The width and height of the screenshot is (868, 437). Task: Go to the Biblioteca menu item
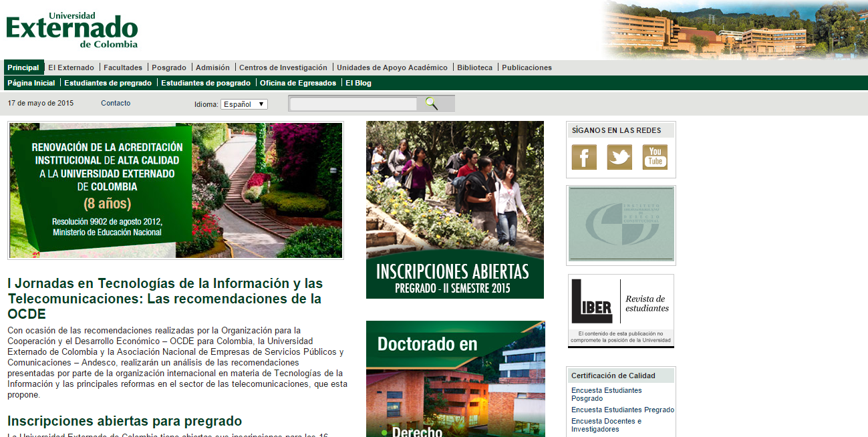(474, 67)
